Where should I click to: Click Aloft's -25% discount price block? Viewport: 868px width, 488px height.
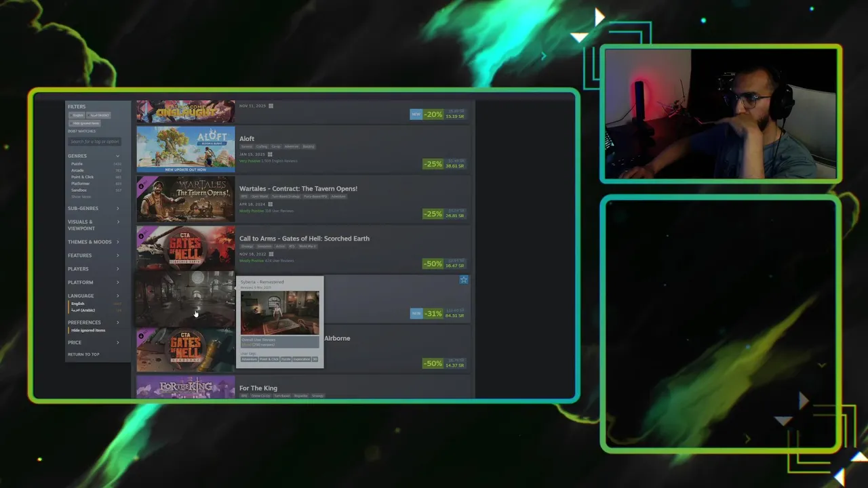(444, 164)
